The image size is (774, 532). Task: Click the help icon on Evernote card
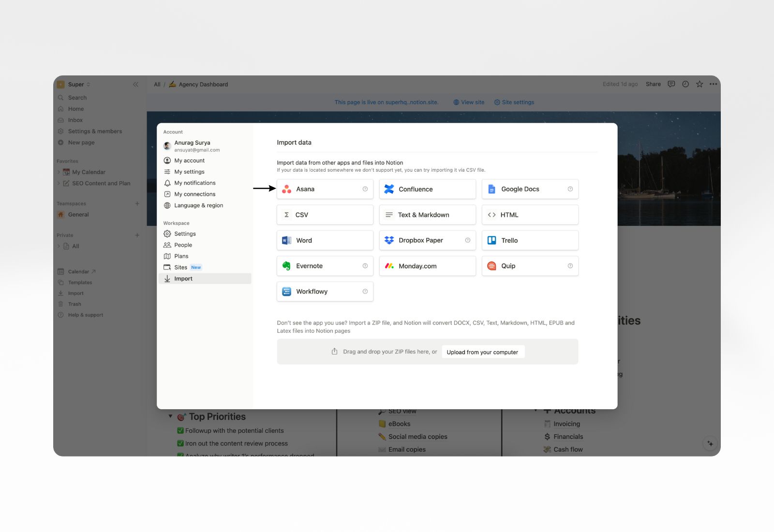pos(365,266)
